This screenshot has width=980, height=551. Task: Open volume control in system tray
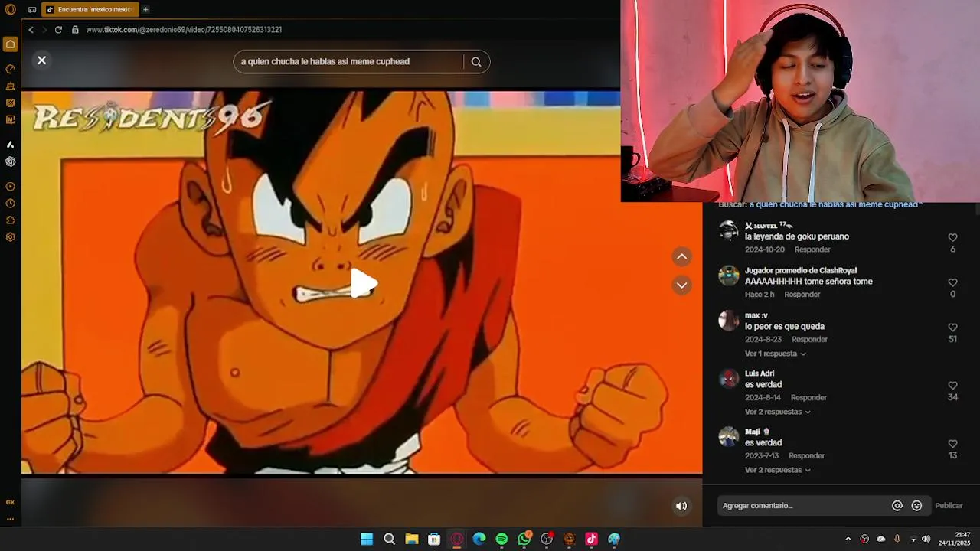[926, 539]
